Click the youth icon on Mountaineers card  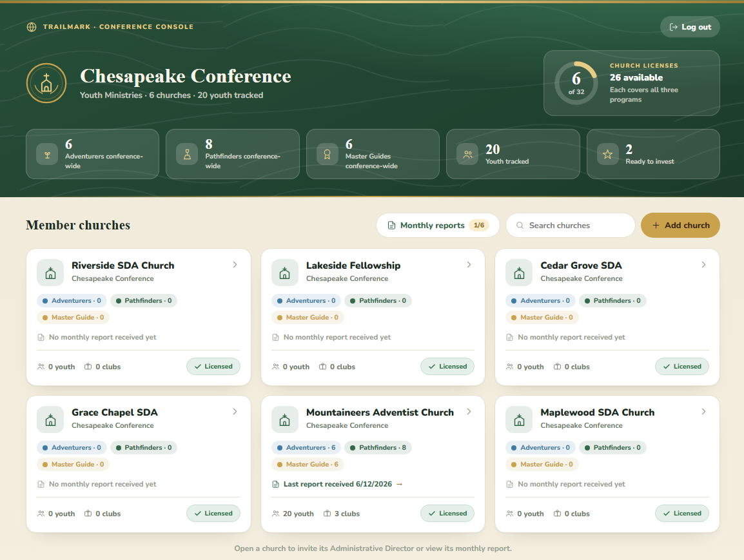[x=276, y=514]
